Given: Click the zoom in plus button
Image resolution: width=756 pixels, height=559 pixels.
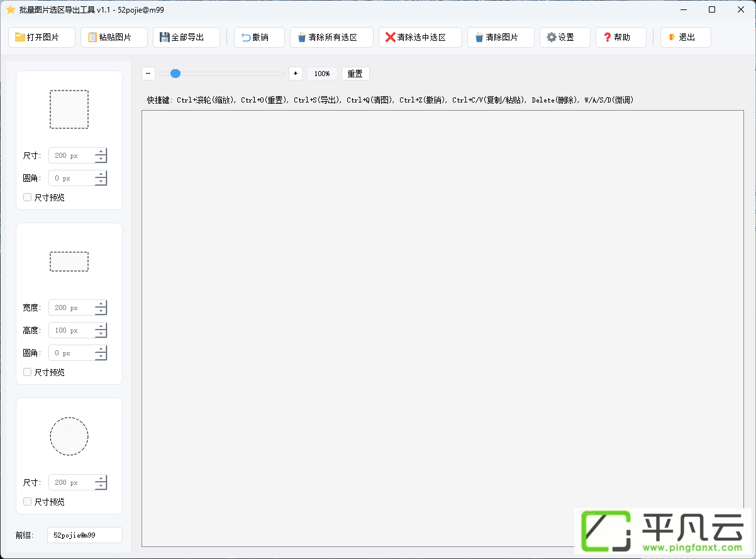Looking at the screenshot, I should [x=296, y=74].
